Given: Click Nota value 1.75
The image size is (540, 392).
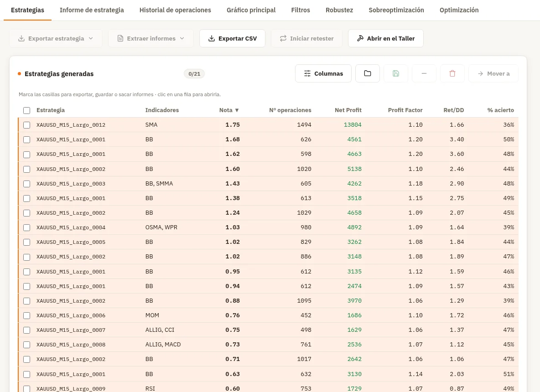Looking at the screenshot, I should pos(233,124).
